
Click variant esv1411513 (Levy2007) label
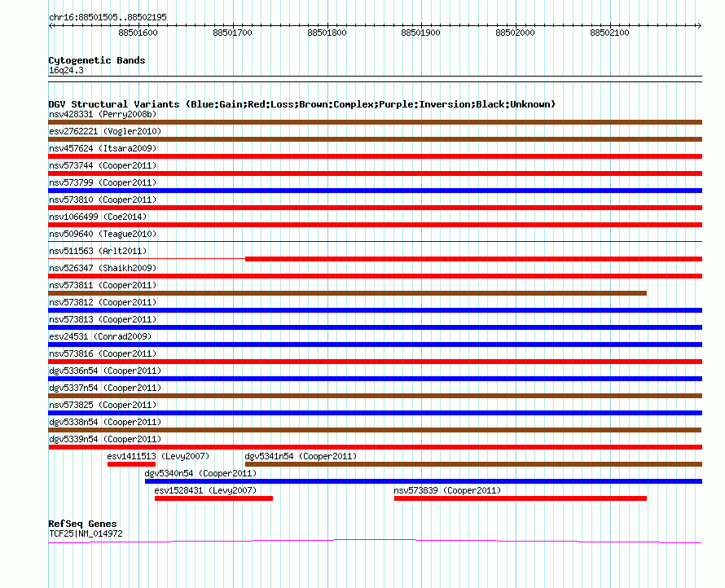158,456
